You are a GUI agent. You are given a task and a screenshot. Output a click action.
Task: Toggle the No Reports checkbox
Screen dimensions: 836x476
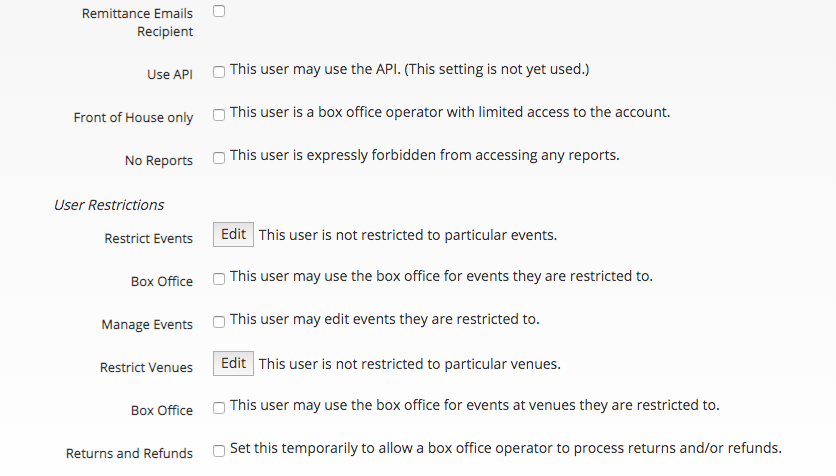tap(219, 158)
